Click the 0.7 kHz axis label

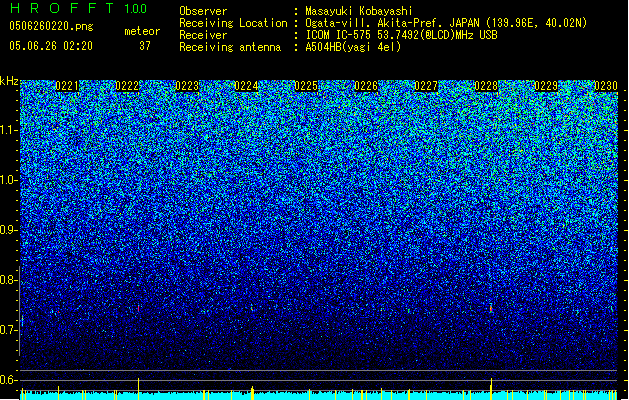pos(9,330)
